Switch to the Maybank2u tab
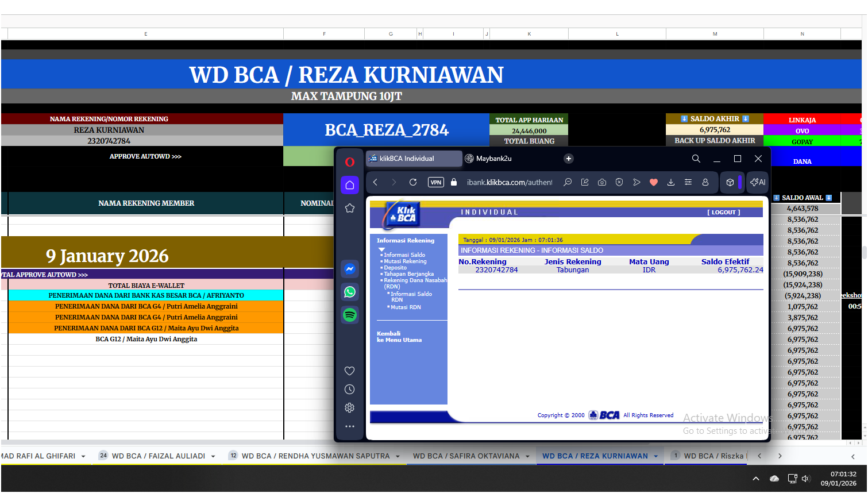This screenshot has width=868, height=493. click(488, 159)
